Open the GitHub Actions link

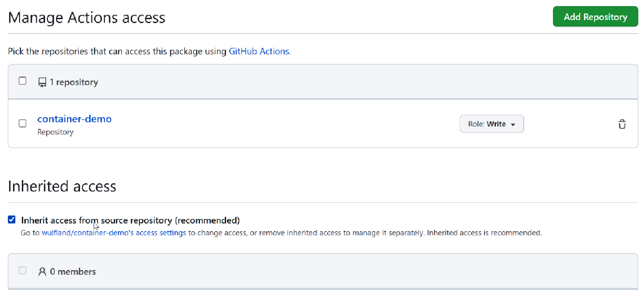(259, 51)
